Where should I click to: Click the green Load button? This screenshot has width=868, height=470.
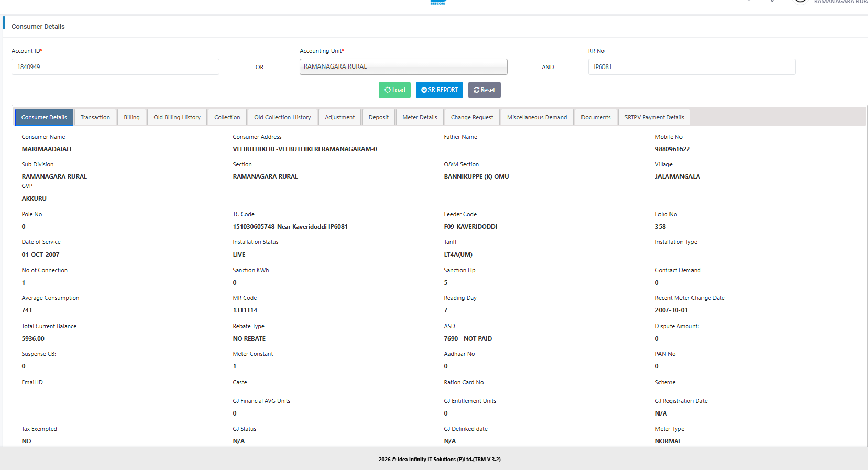395,90
